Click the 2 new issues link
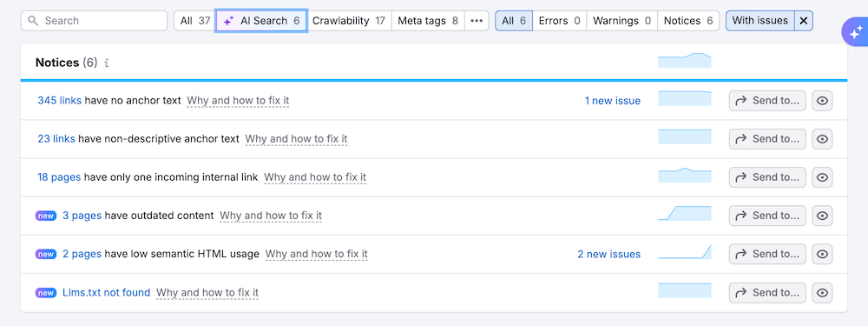 tap(609, 255)
